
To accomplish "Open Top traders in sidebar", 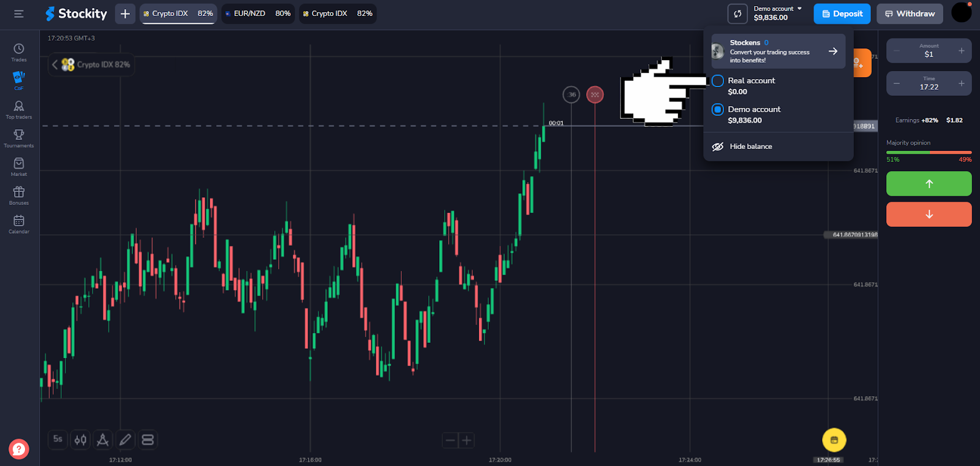I will click(19, 109).
